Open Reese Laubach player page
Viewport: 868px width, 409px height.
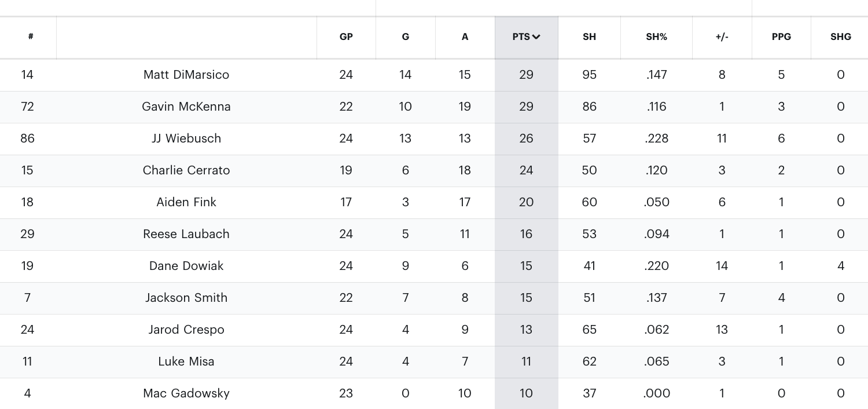(186, 234)
